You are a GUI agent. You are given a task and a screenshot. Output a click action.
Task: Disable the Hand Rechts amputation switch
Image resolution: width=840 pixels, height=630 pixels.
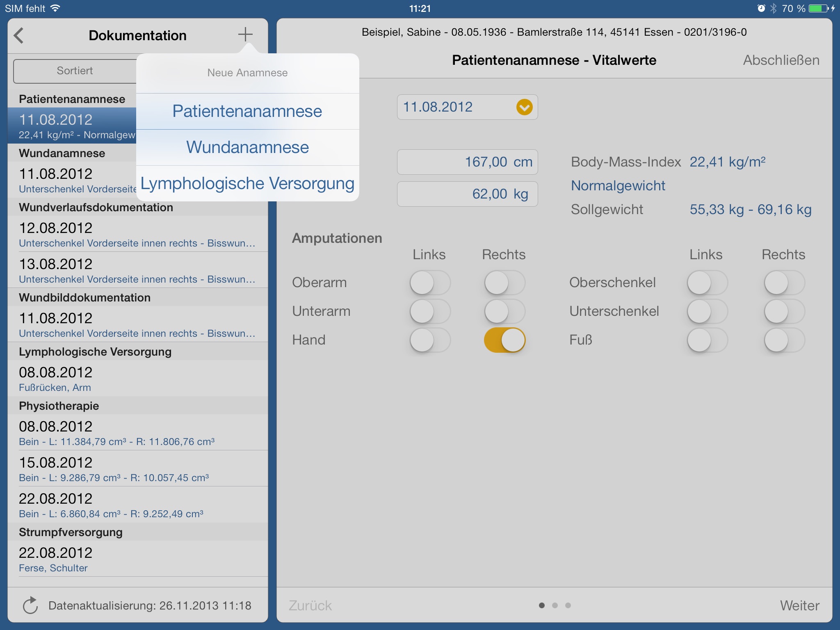504,340
